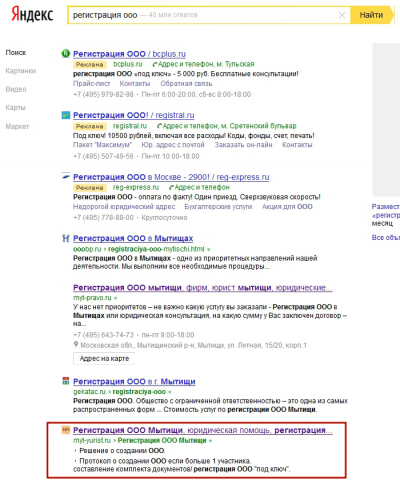Image resolution: width=400 pixels, height=480 pixels.
Task: Click the green registral.ru URL
Action: [130, 126]
